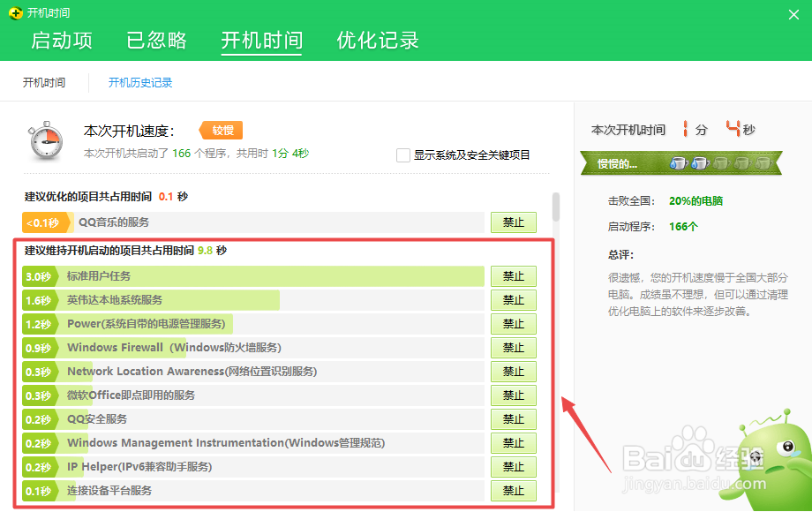Click the <0.1秒 orange time tag

point(46,222)
